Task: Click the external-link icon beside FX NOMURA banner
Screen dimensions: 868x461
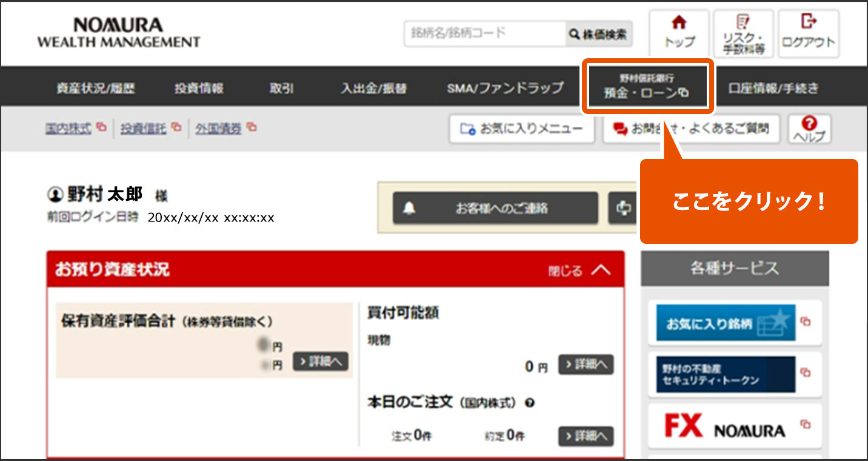Action: click(x=805, y=424)
